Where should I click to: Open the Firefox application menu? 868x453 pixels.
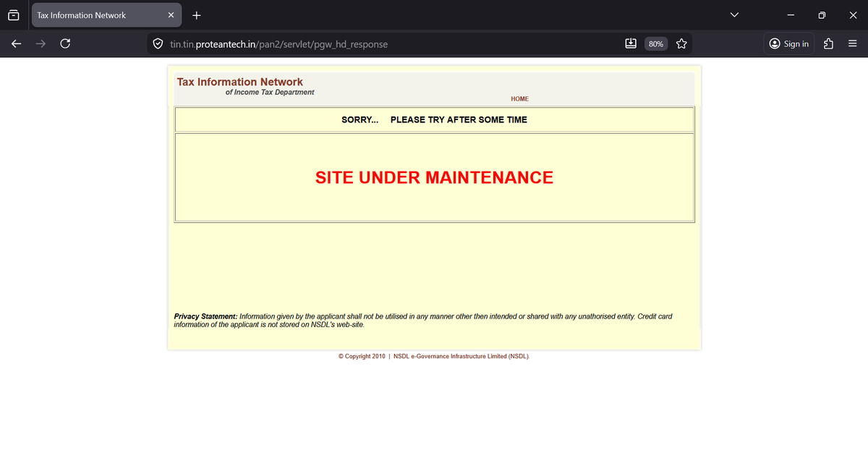pyautogui.click(x=853, y=44)
